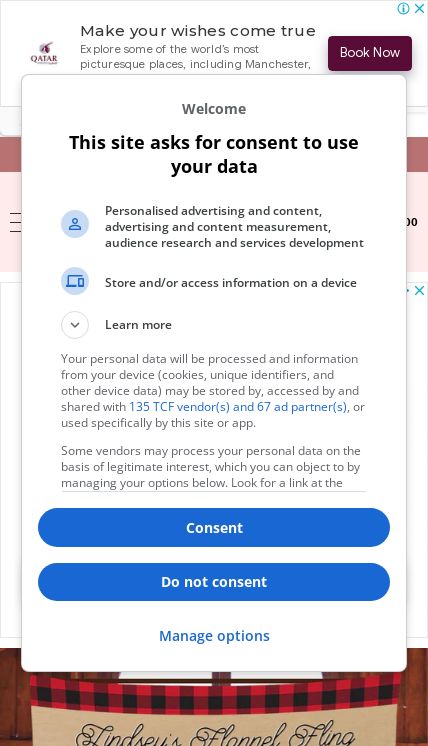Click the ad info icon beside Qatar banner
This screenshot has height=746, width=428.
[403, 8]
